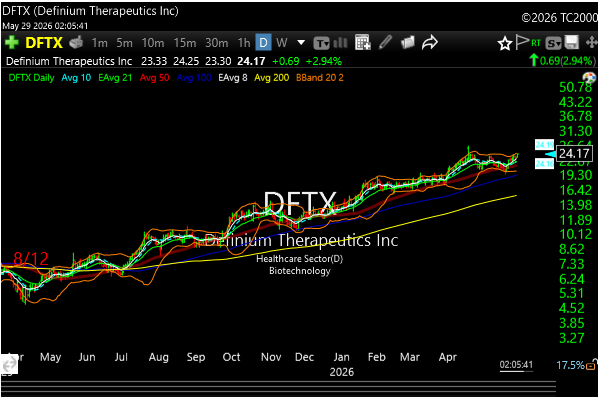
Task: Click the green plus add-indicator icon
Action: [x=12, y=42]
